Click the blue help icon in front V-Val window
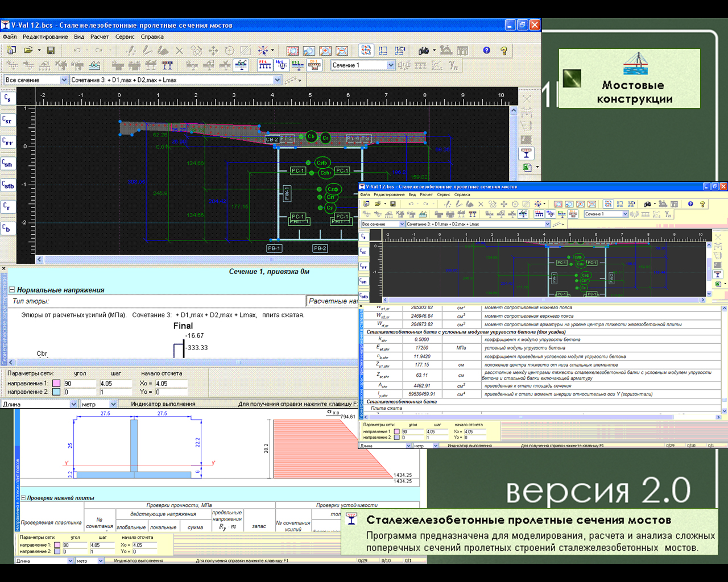This screenshot has width=728, height=582. tap(690, 204)
